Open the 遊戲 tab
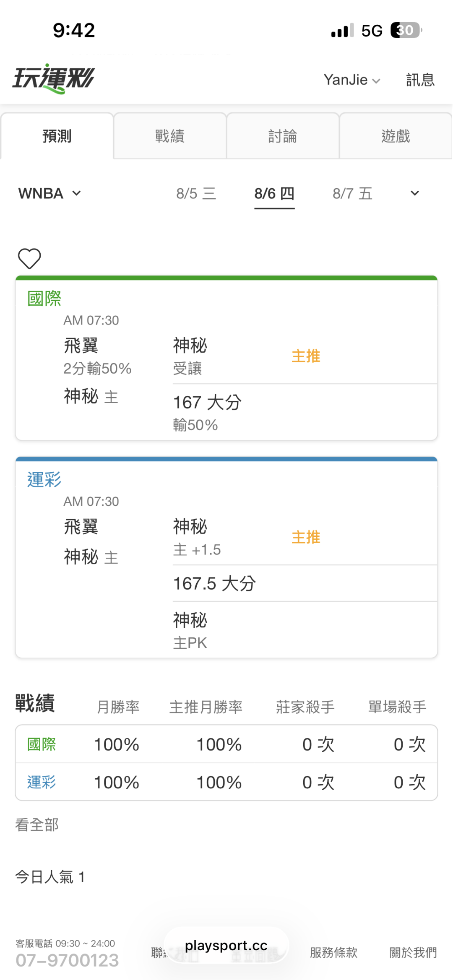 click(x=396, y=136)
